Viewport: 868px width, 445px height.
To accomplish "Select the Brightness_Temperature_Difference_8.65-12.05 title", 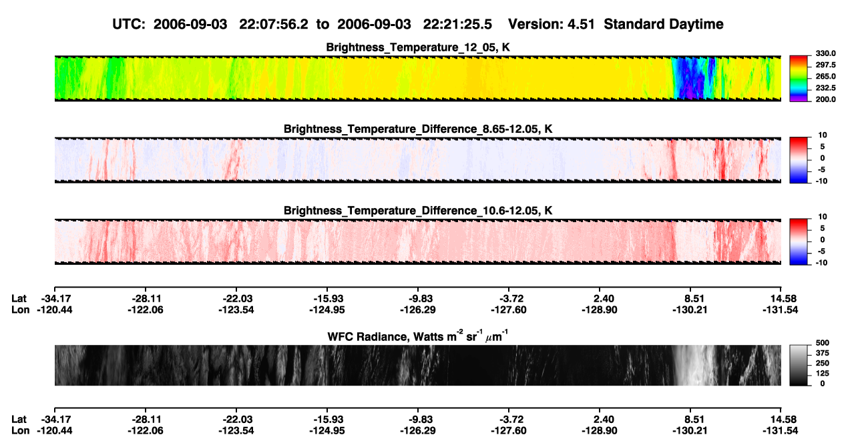I will (x=418, y=129).
